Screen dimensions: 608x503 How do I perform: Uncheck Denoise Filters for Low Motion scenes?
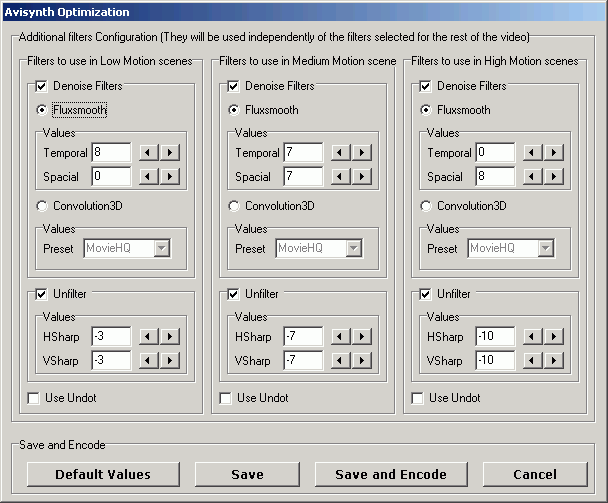(x=41, y=86)
